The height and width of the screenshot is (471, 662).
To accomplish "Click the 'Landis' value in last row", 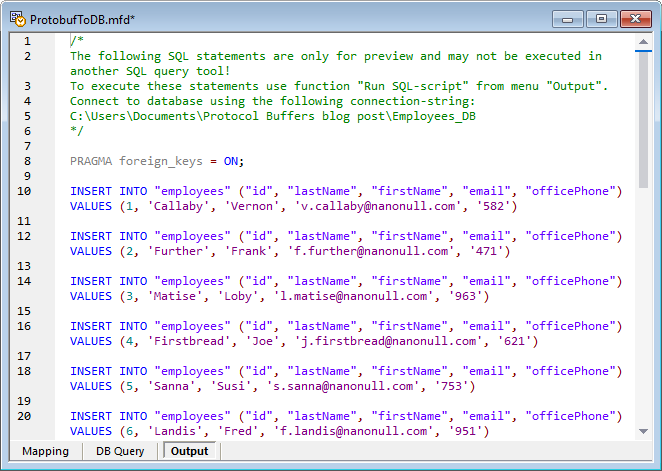I will [x=168, y=431].
